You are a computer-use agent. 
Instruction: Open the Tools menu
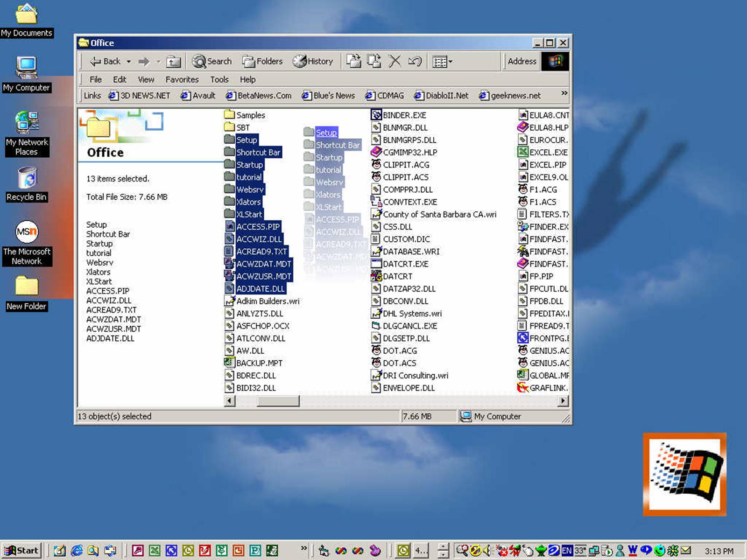coord(219,79)
